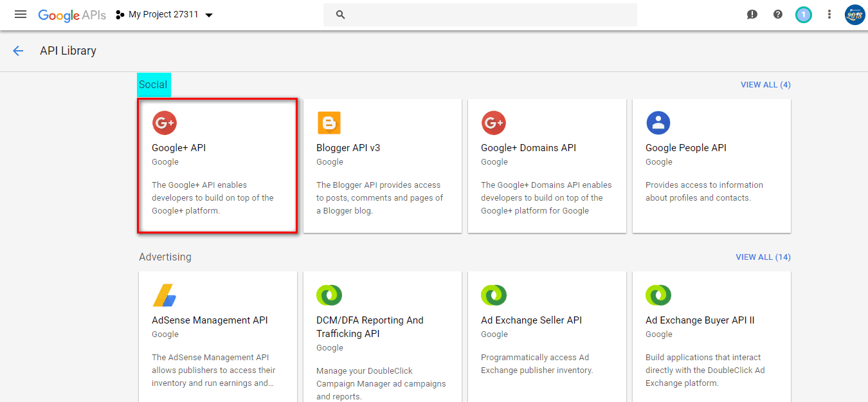
Task: Open the notifications badge icon
Action: coord(803,14)
